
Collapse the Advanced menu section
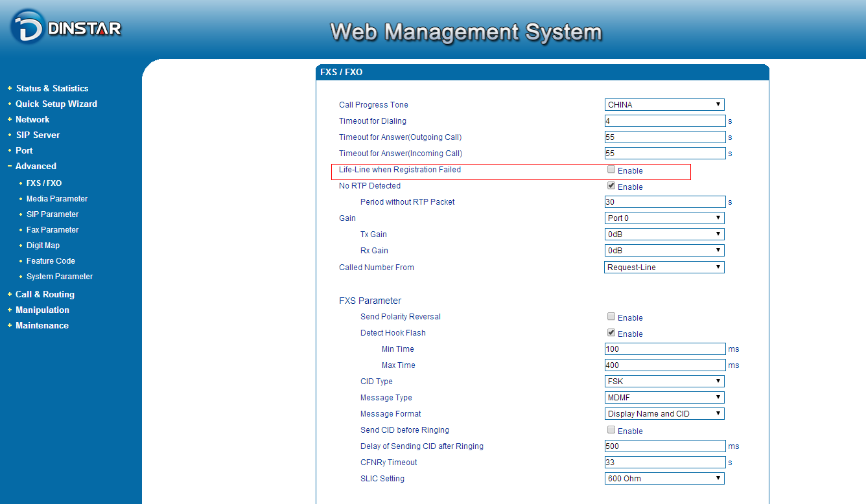(36, 166)
